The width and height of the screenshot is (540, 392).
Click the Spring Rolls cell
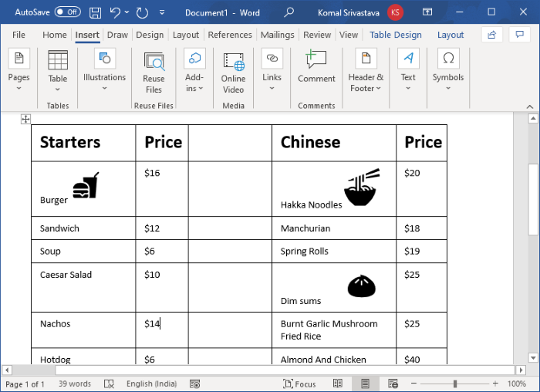pyautogui.click(x=334, y=251)
